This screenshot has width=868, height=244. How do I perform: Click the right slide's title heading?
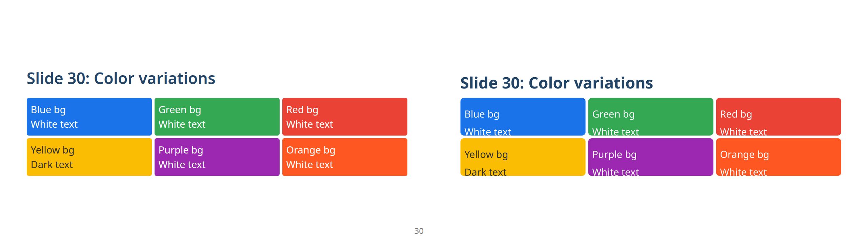click(x=556, y=83)
